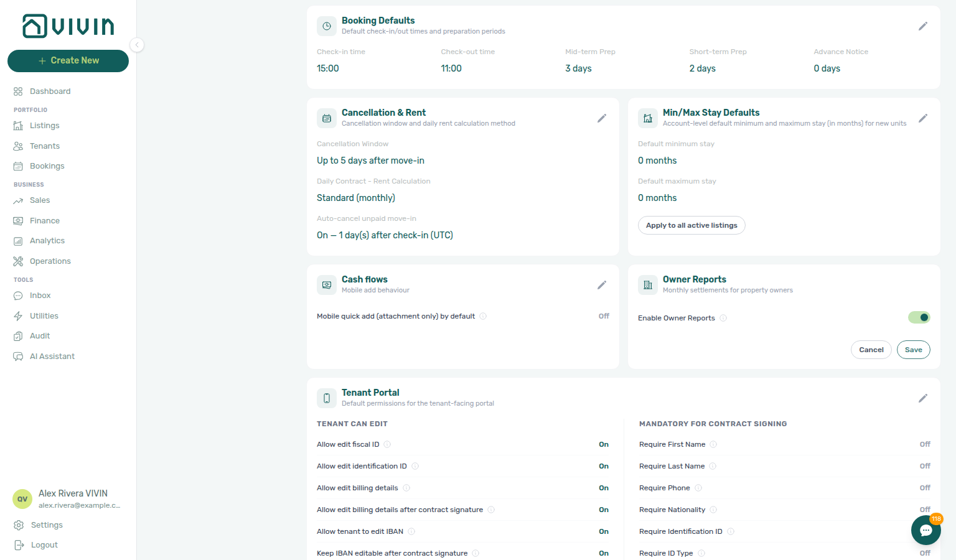
Task: Click the Audit icon in sidebar
Action: tap(18, 336)
